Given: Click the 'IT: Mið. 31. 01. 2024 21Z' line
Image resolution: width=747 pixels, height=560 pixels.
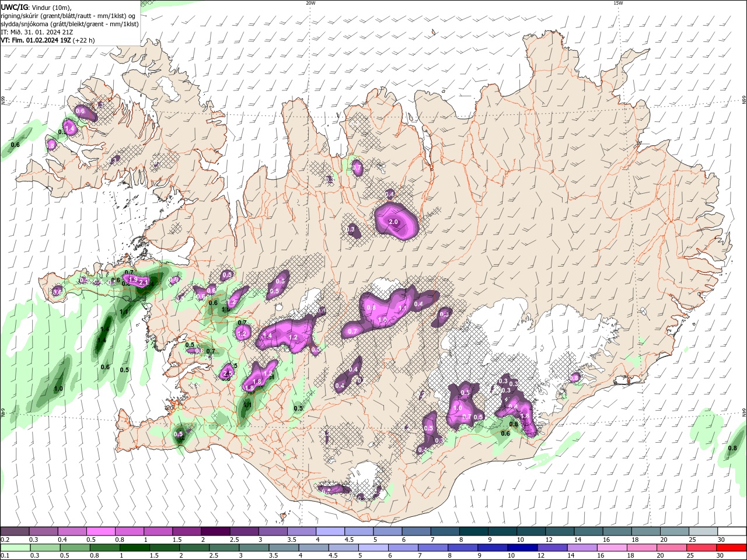Looking at the screenshot, I should pos(37,32).
